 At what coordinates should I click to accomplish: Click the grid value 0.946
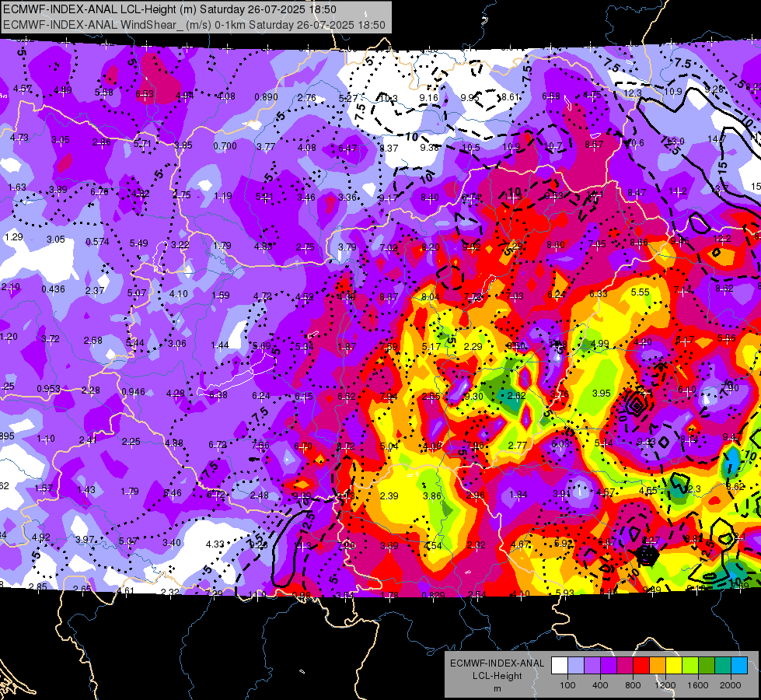(134, 392)
